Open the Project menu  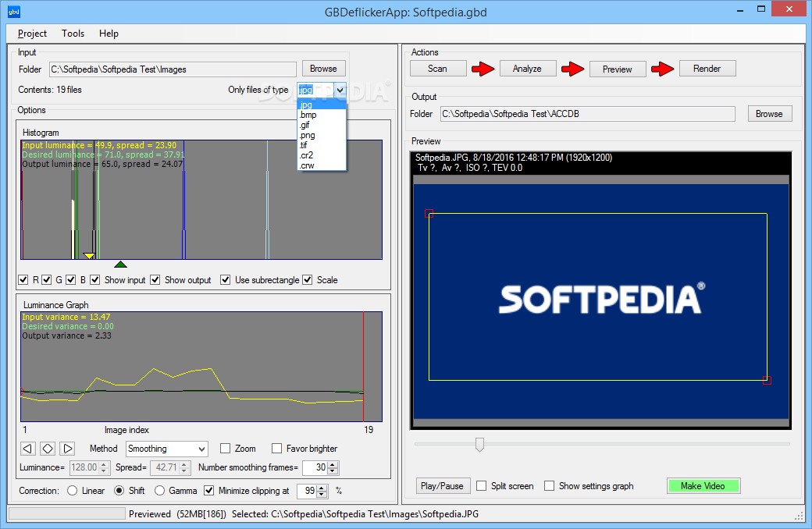click(x=32, y=34)
